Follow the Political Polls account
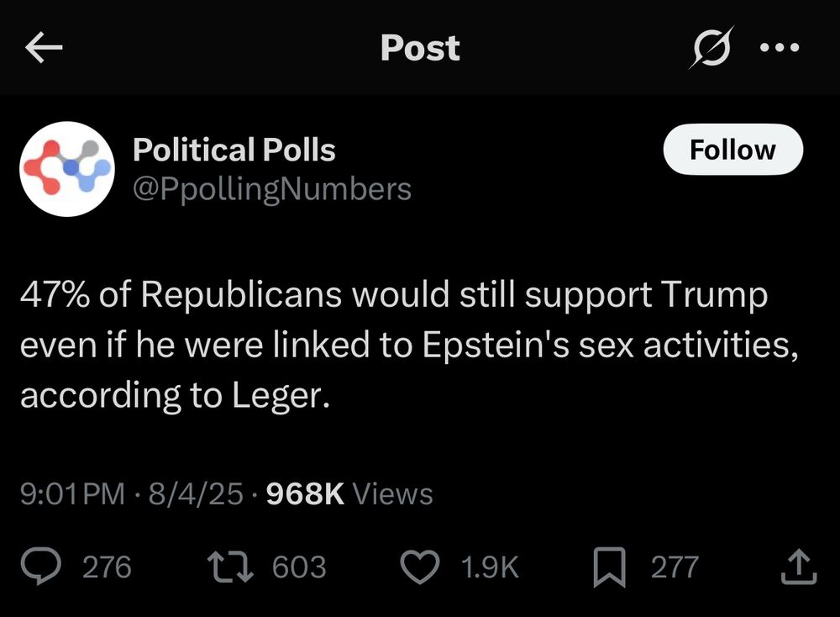This screenshot has width=840, height=617. pos(732,150)
